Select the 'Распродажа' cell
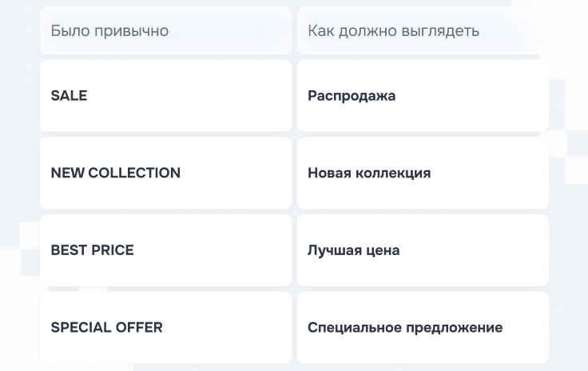Image resolution: width=588 pixels, height=371 pixels. (x=423, y=96)
